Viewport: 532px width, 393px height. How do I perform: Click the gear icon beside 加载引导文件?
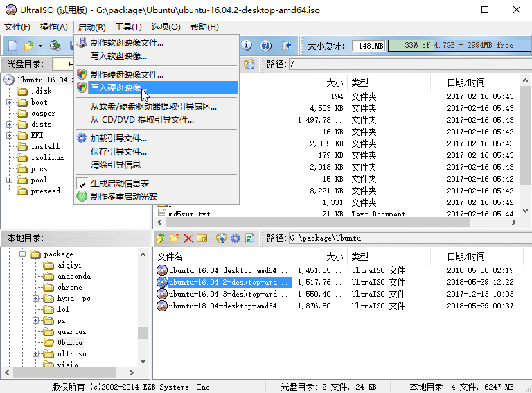[x=82, y=138]
